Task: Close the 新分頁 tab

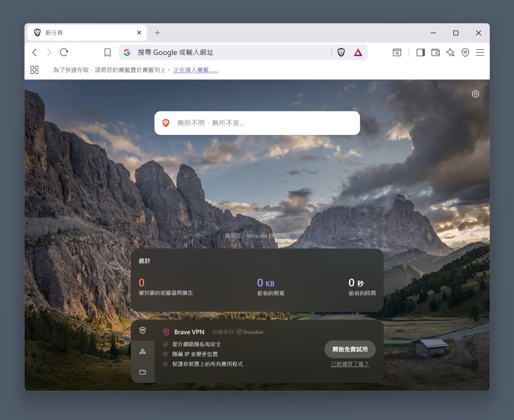Action: [x=139, y=33]
